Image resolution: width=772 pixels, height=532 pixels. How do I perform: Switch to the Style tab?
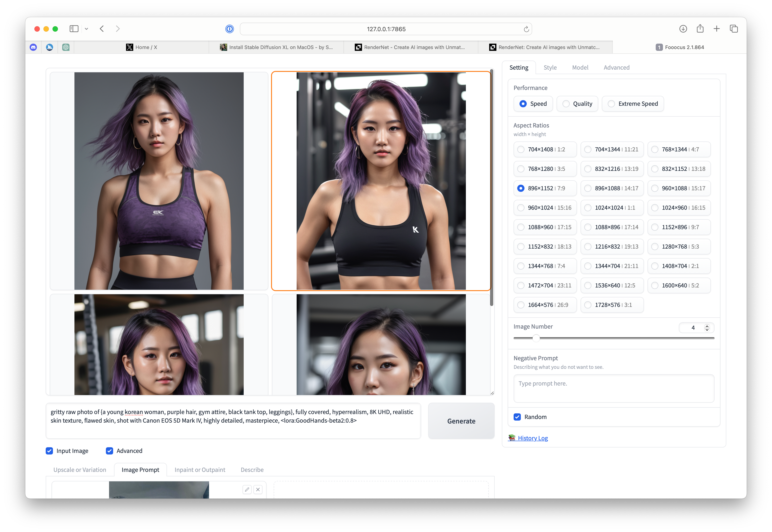point(550,68)
